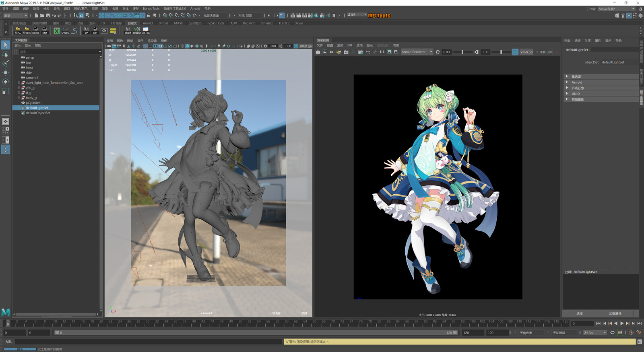The height and width of the screenshot is (352, 644).
Task: Open the 24 fps frame rate dropdown
Action: click(595, 333)
